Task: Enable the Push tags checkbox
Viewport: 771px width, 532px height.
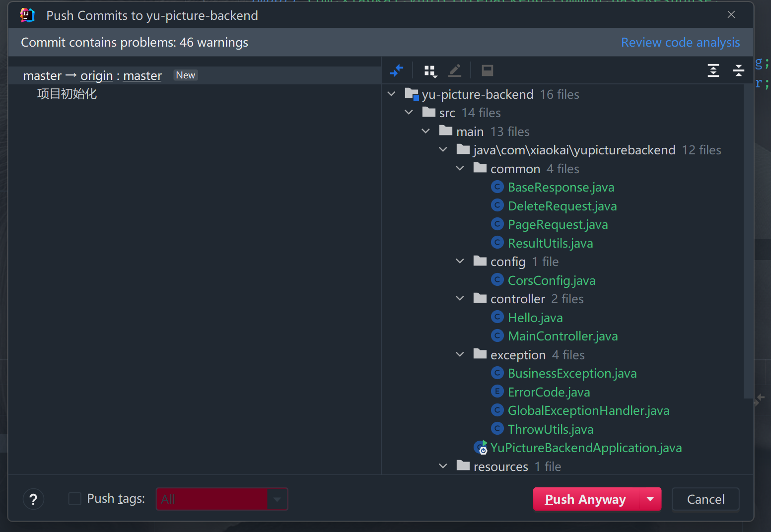Action: point(75,499)
